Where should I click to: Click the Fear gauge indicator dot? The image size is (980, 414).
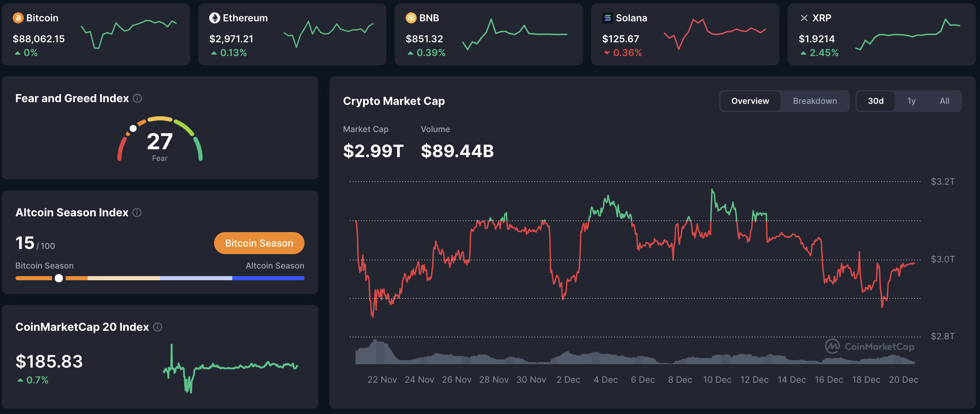[133, 129]
